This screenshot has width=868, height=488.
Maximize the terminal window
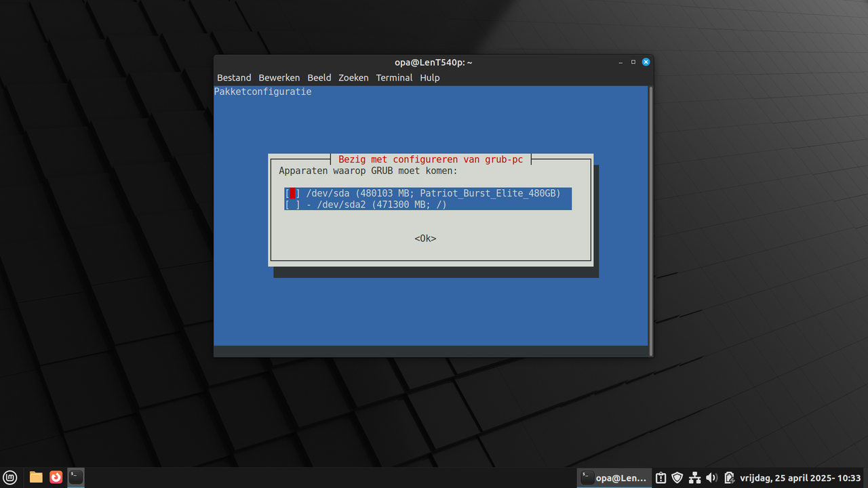tap(633, 62)
